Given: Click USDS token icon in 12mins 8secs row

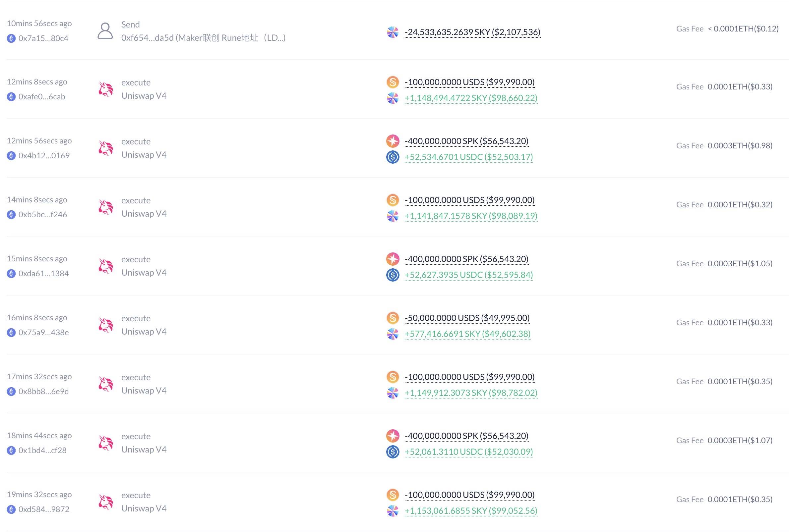Looking at the screenshot, I should (393, 82).
